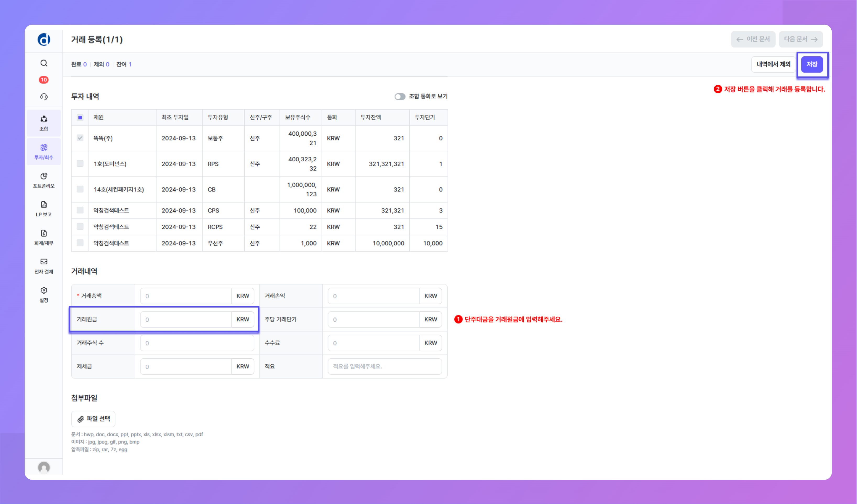This screenshot has width=857, height=504.
Task: Open notifications badge showing 10
Action: pos(43,80)
